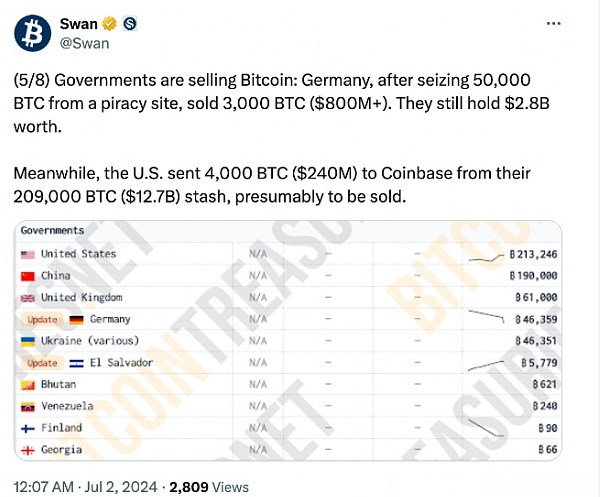
Task: Open the three-dot more options menu
Action: click(554, 24)
